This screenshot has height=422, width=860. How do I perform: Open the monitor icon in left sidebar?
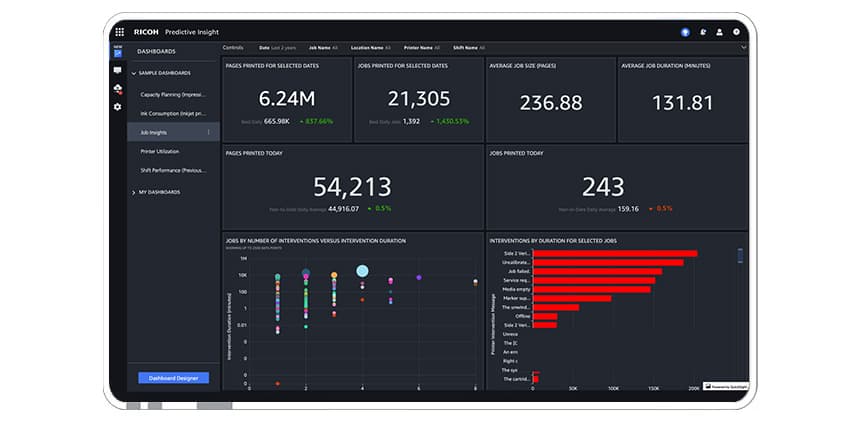click(117, 71)
